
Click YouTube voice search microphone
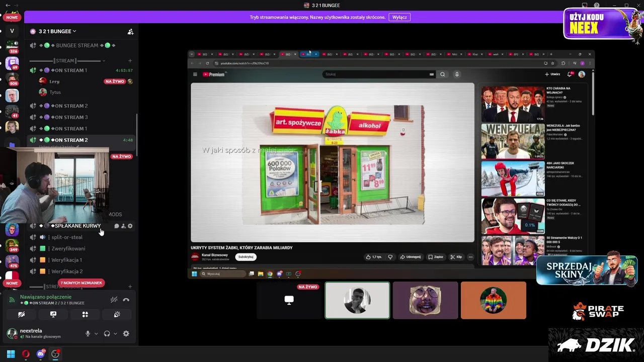point(457,74)
